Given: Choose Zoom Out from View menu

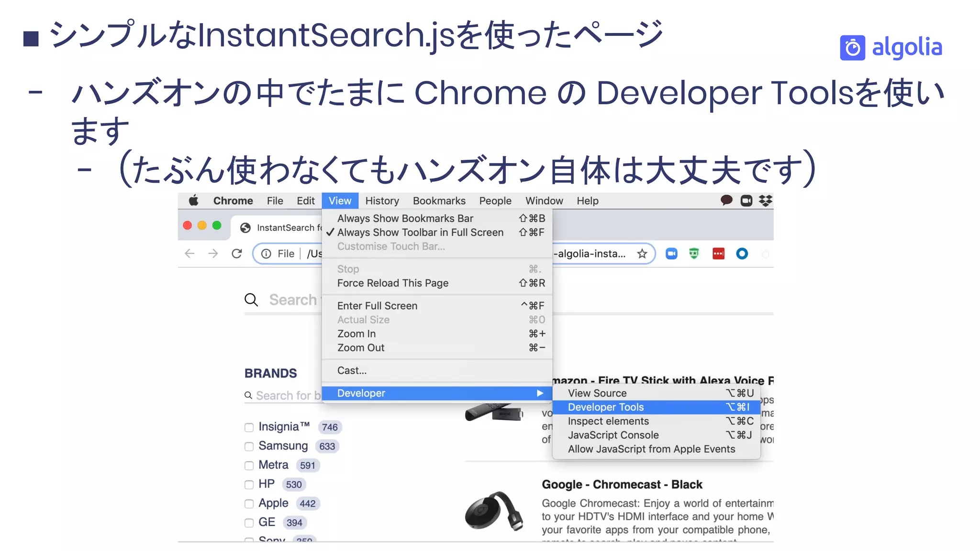Looking at the screenshot, I should (437, 348).
